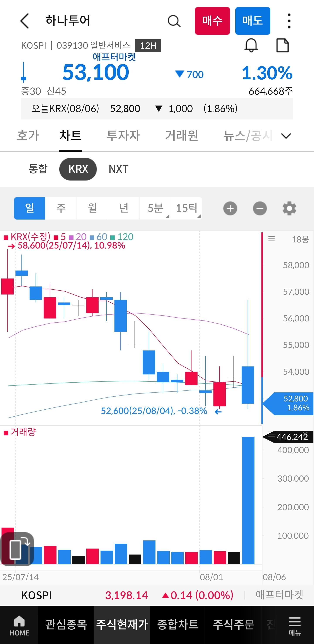This screenshot has height=644, width=314.
Task: Tap the 매도 sell button
Action: coord(253,21)
